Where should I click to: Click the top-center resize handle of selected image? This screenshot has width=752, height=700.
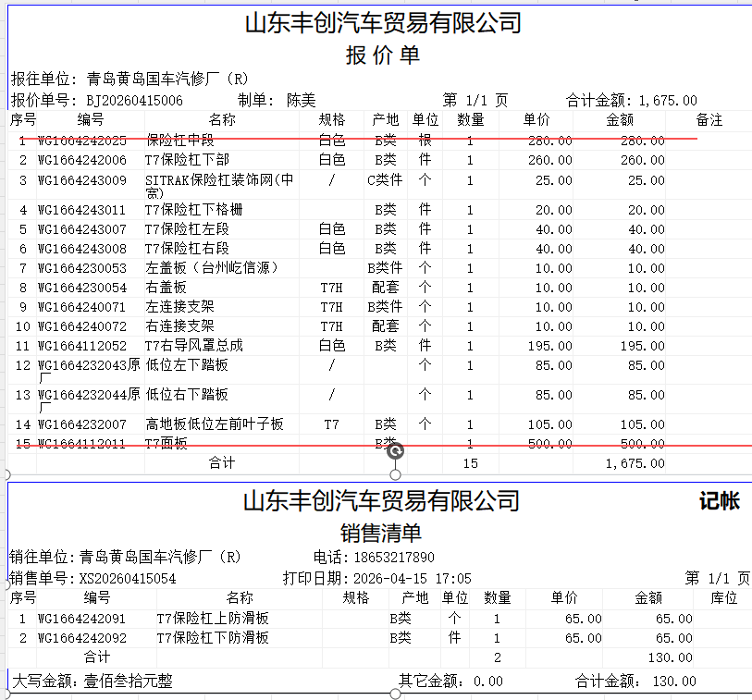396,474
